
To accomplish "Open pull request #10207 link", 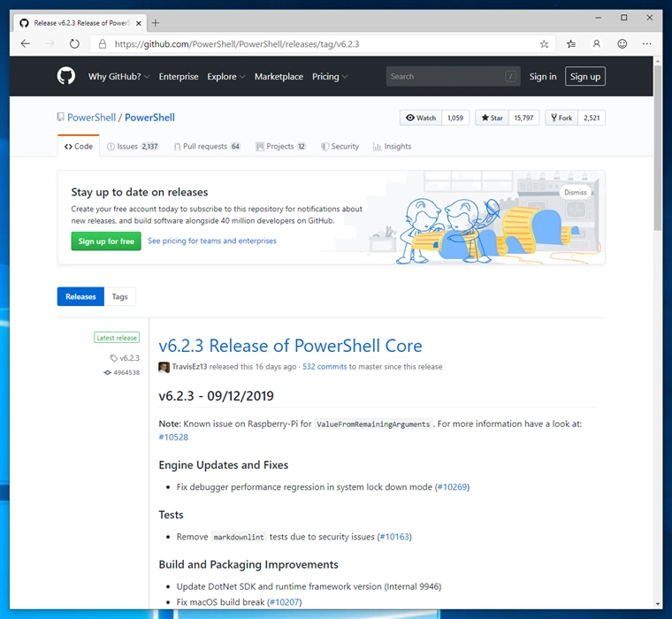I will [284, 602].
